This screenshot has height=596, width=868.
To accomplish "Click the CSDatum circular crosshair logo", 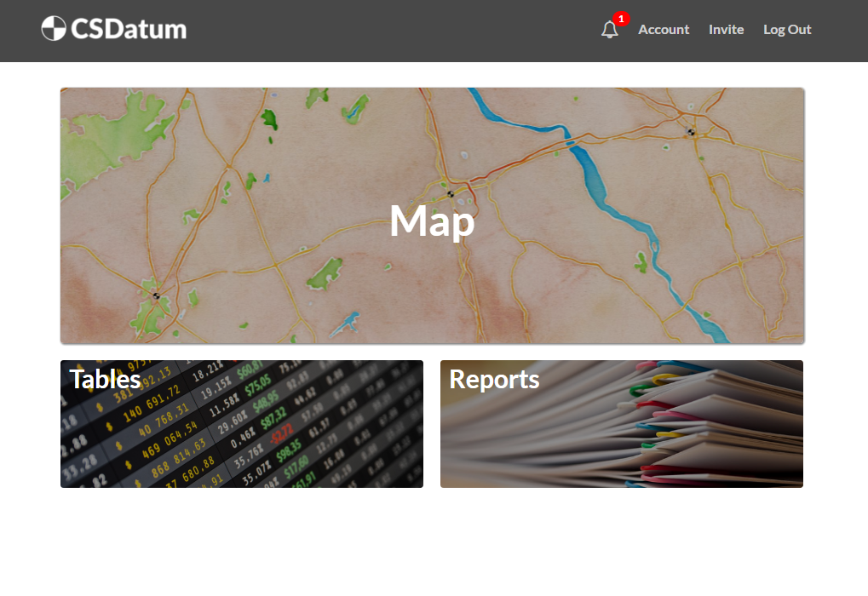I will pyautogui.click(x=54, y=29).
